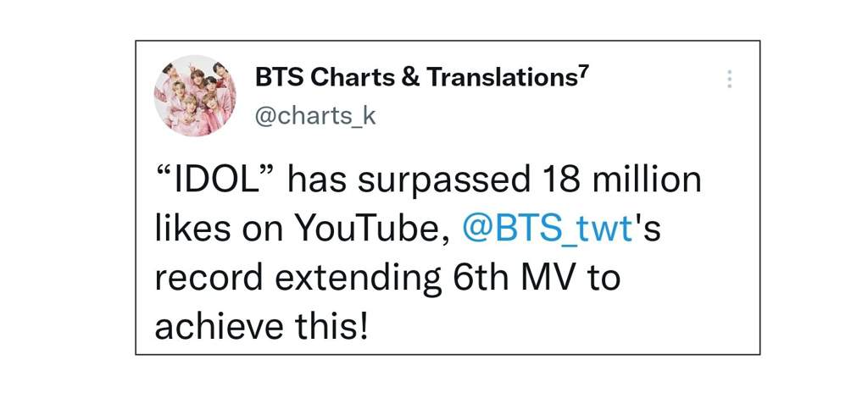Click the "achieve this!" closing line
Image resolution: width=868 pixels, height=404 pixels.
pos(261,326)
